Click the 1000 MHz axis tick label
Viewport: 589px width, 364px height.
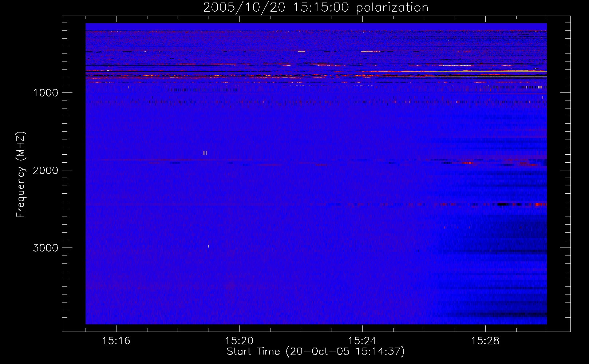click(46, 93)
